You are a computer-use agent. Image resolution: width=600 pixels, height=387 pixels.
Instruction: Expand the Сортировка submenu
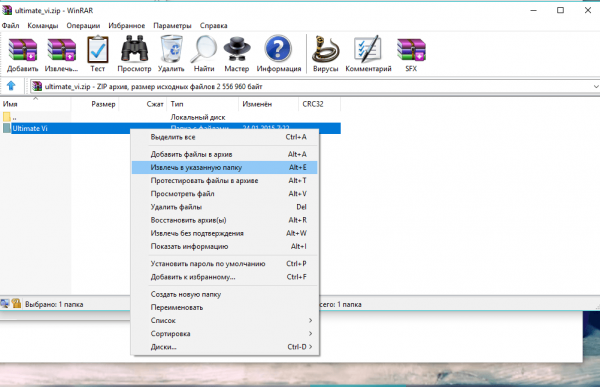click(x=225, y=334)
